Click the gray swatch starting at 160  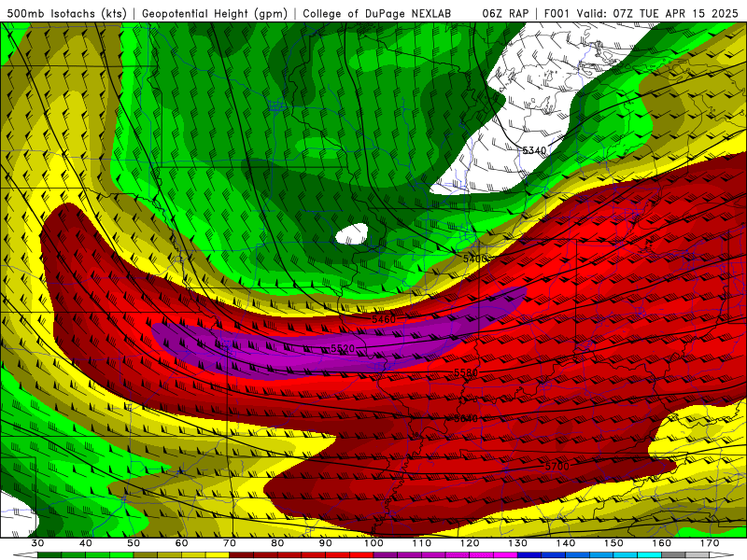(x=674, y=555)
